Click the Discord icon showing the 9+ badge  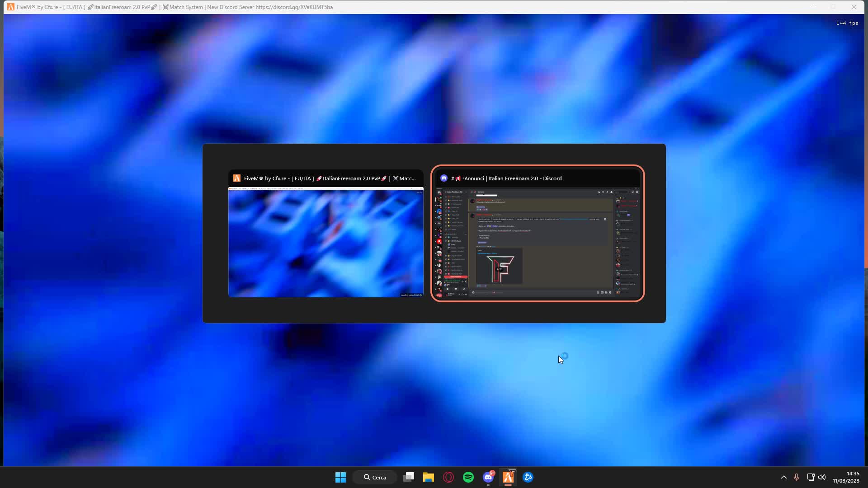click(488, 477)
